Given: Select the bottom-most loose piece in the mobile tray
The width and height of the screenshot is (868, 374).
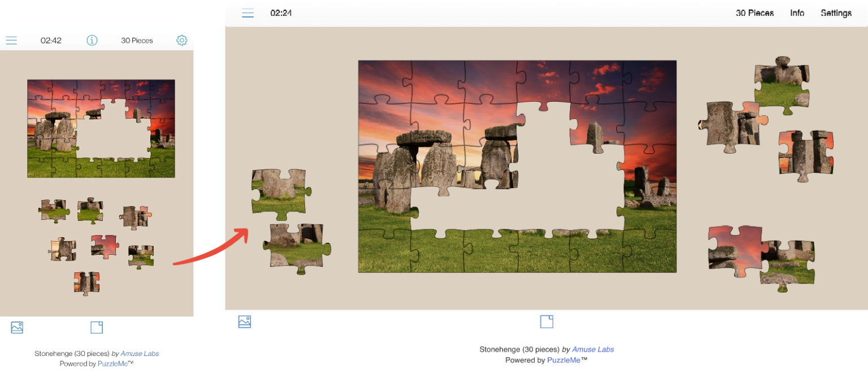Looking at the screenshot, I should [87, 283].
